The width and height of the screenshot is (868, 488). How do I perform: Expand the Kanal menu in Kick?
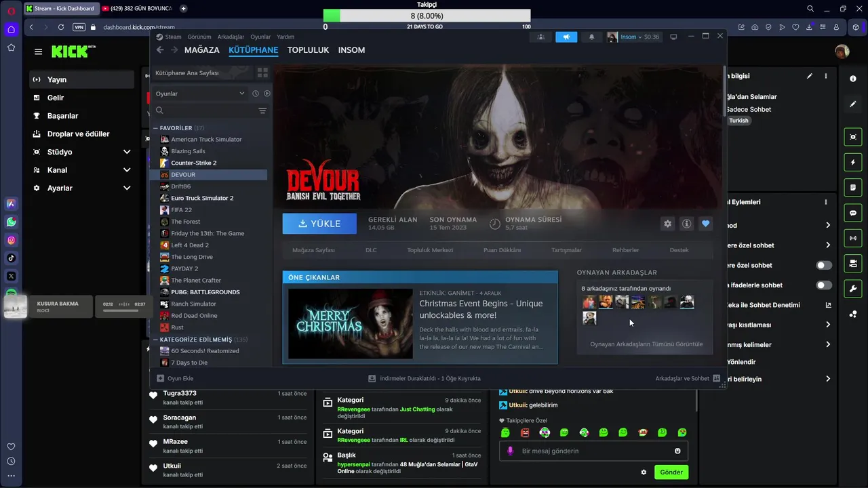(127, 170)
